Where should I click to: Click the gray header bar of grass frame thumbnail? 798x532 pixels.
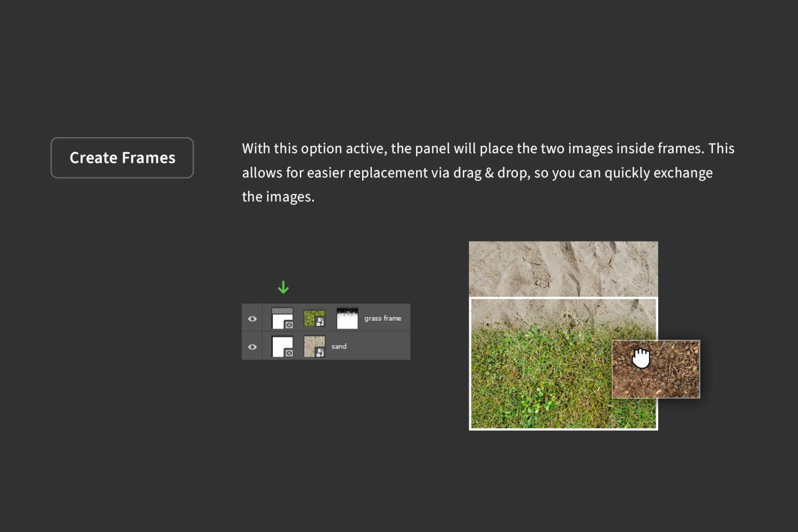282,310
